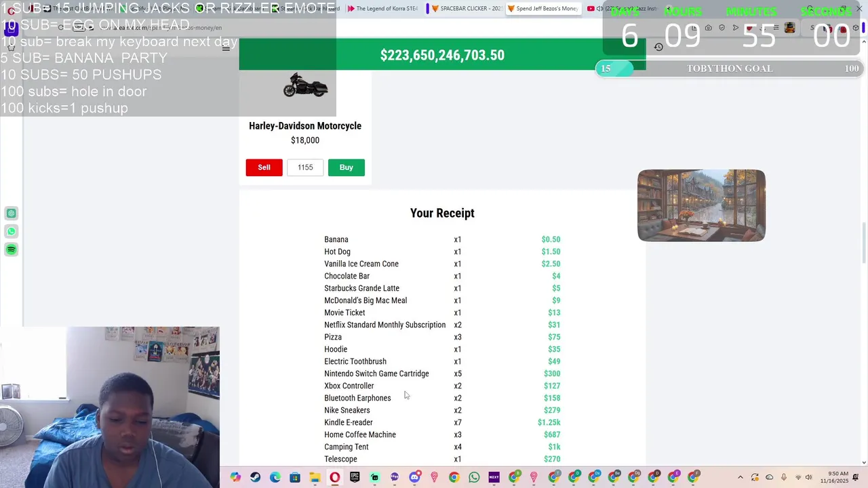The image size is (868, 488).
Task: Select the Spend Jeff Bezos's Money tab
Action: (x=544, y=9)
